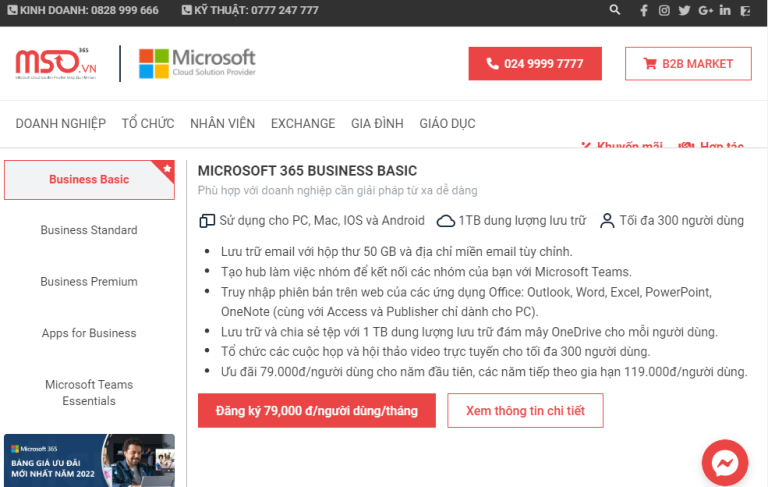
Task: Open the EXCHANGE menu
Action: point(303,123)
